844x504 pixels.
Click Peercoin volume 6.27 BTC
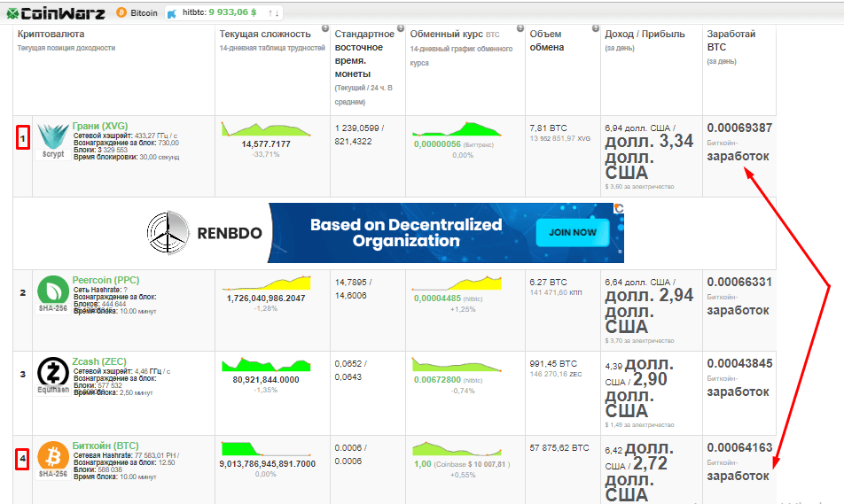pyautogui.click(x=548, y=282)
